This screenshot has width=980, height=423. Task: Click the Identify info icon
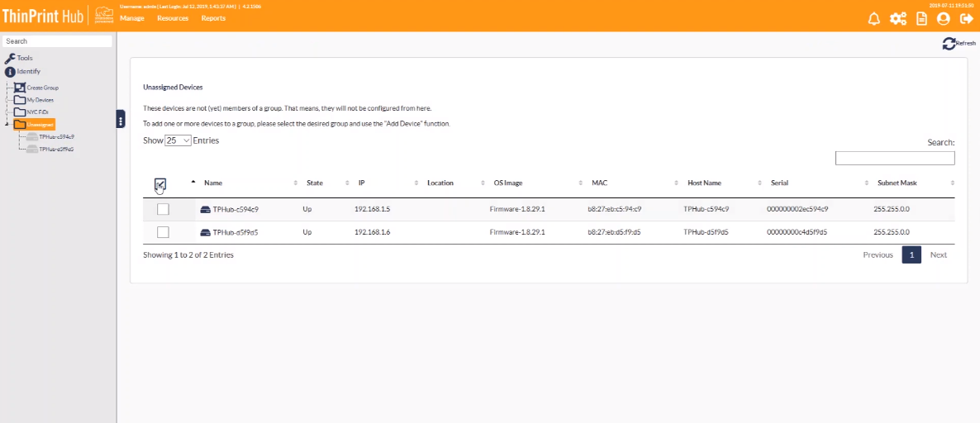tap(10, 71)
